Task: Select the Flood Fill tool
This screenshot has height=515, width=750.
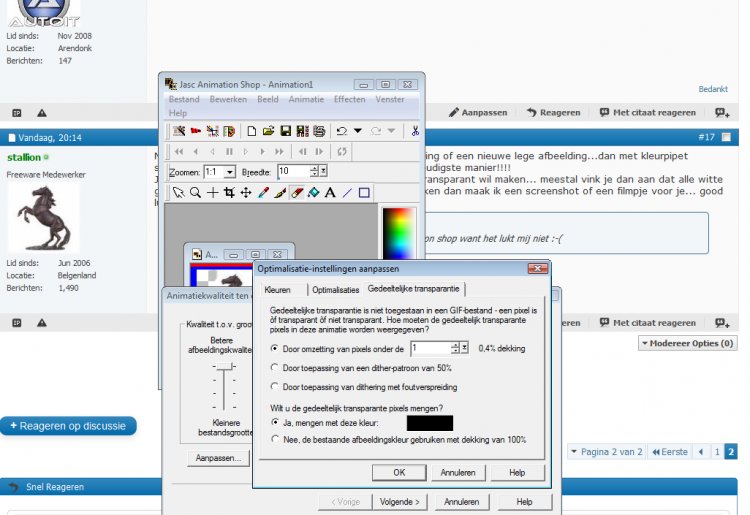Action: tap(313, 193)
